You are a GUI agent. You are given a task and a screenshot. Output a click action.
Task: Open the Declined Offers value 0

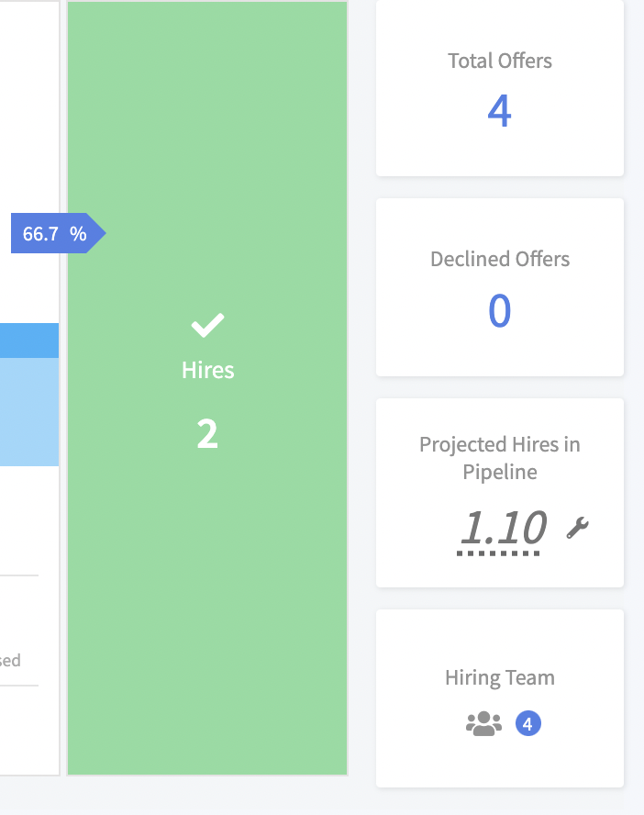[499, 310]
